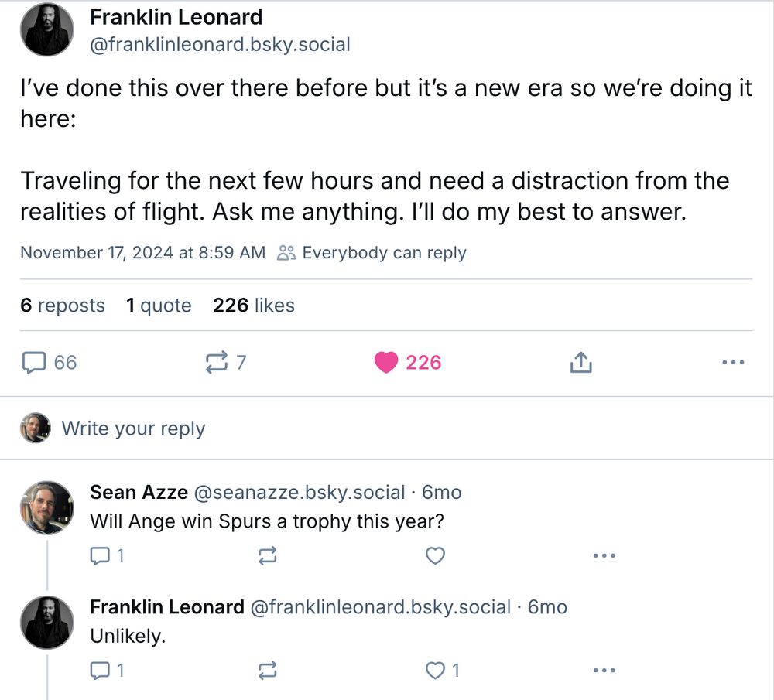
Task: Click the Everybody can reply indicator
Action: click(372, 253)
